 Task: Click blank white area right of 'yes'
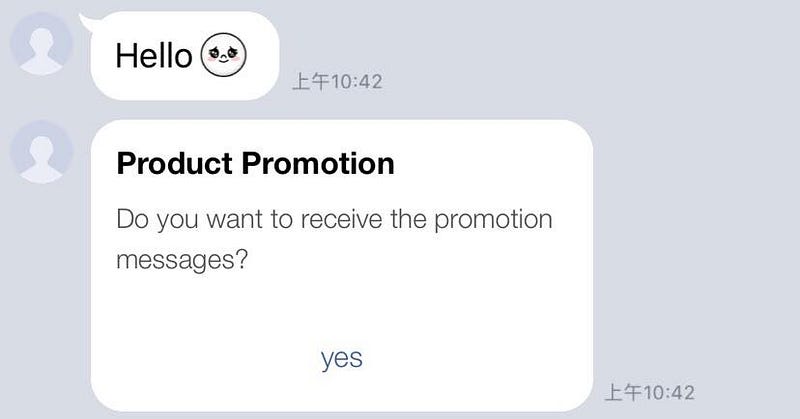coord(480,358)
